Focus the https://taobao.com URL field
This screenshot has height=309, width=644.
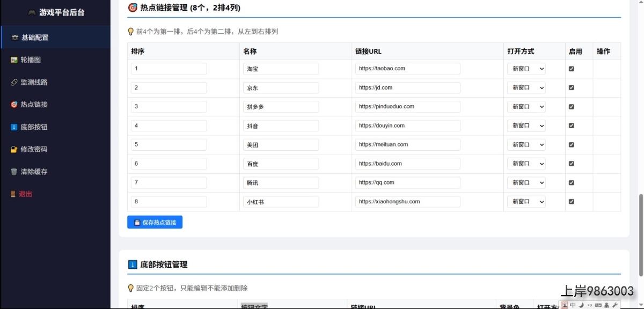[407, 69]
